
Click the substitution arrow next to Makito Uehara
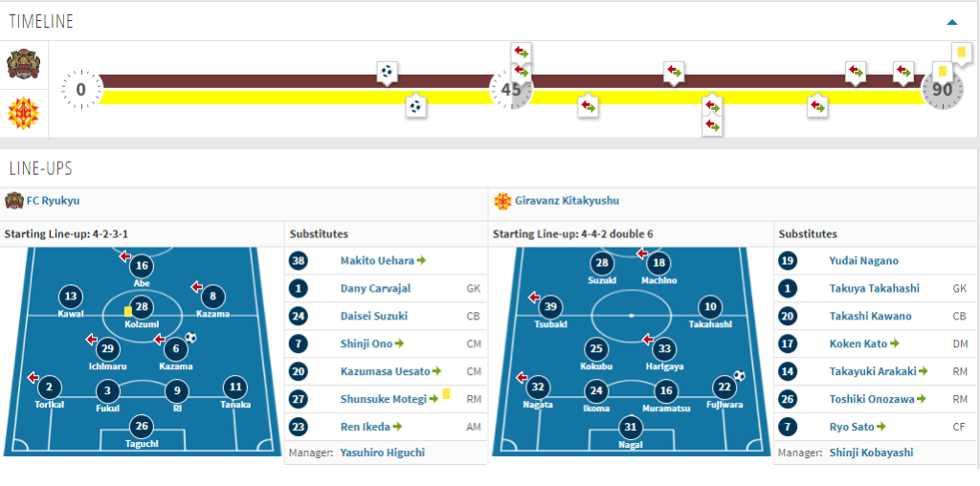point(421,260)
